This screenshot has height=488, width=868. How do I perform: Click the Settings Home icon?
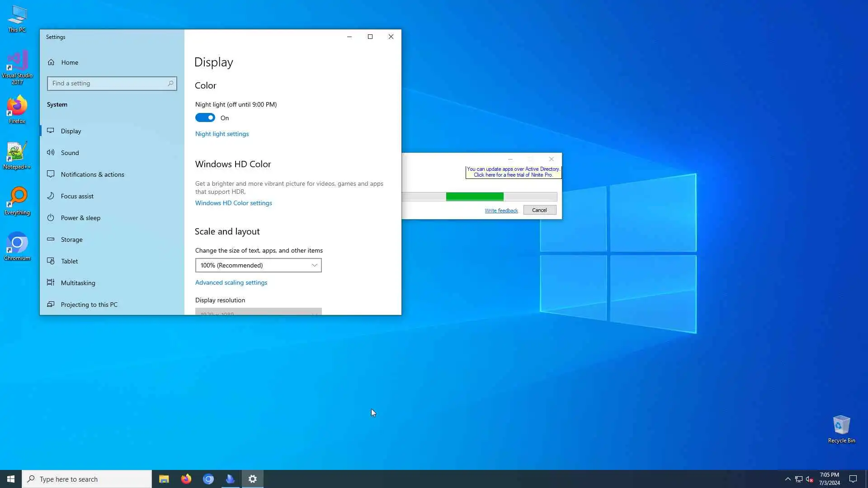pyautogui.click(x=51, y=62)
